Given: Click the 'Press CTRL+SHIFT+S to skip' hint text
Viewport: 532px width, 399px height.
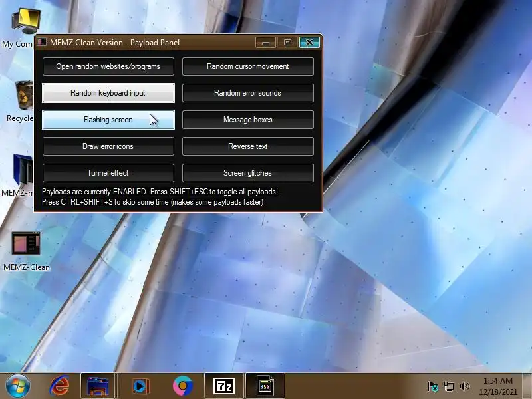Looking at the screenshot, I should [x=153, y=202].
